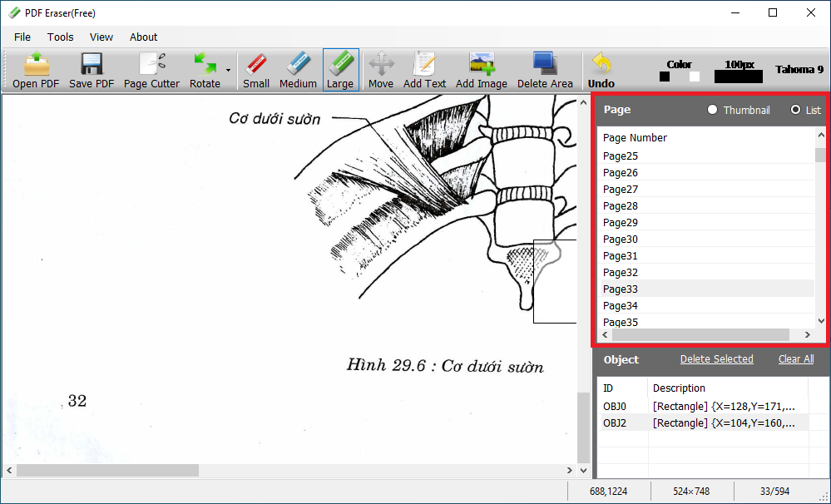
Task: Select the Delete Area tool
Action: (x=545, y=65)
